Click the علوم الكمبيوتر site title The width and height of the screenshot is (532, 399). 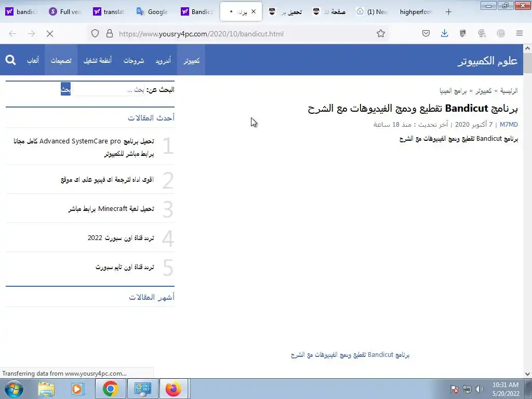coord(487,61)
